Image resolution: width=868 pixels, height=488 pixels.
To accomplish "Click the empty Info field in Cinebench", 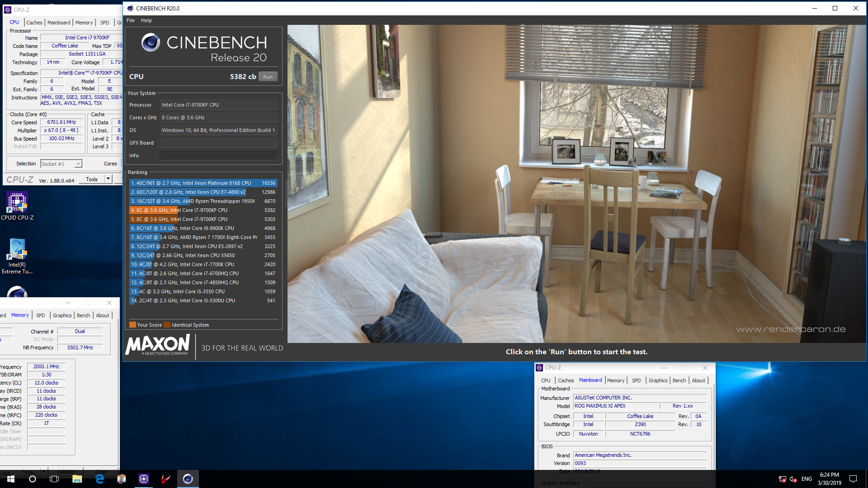I will (218, 155).
